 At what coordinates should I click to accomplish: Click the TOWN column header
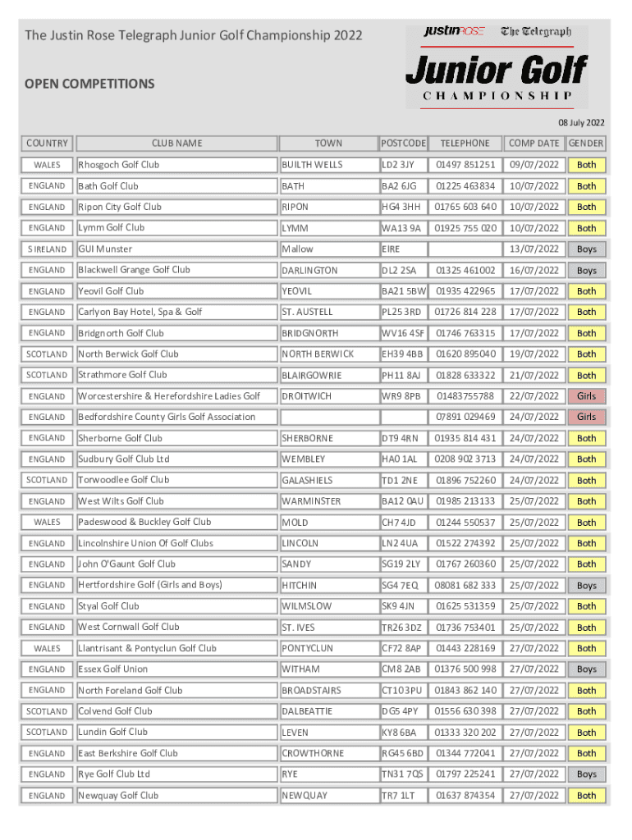coord(327,143)
